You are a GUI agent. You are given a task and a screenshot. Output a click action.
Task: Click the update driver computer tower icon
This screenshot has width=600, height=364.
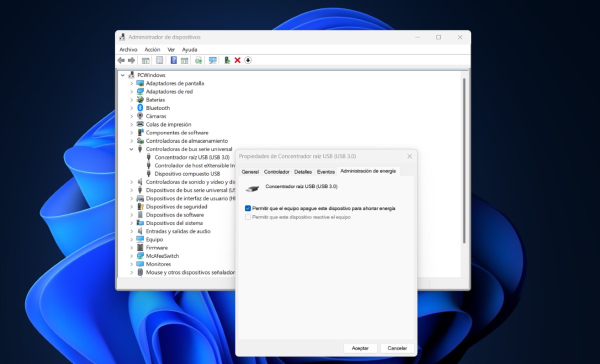[227, 60]
